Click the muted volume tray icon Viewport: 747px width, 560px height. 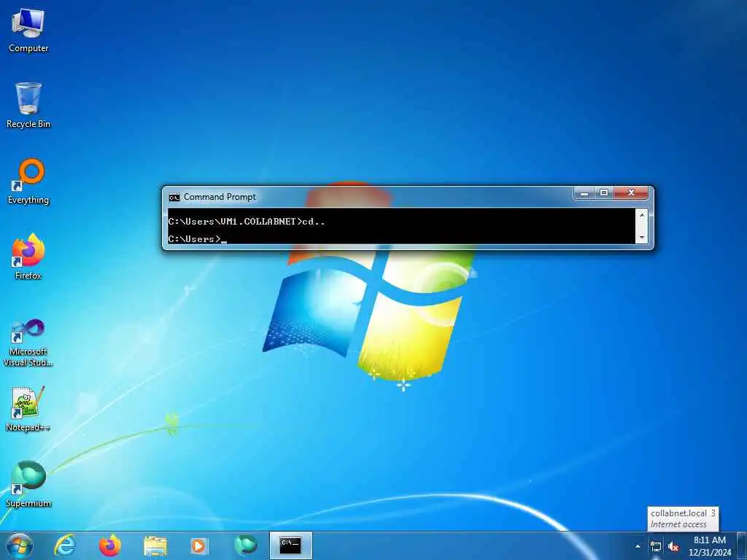click(673, 547)
